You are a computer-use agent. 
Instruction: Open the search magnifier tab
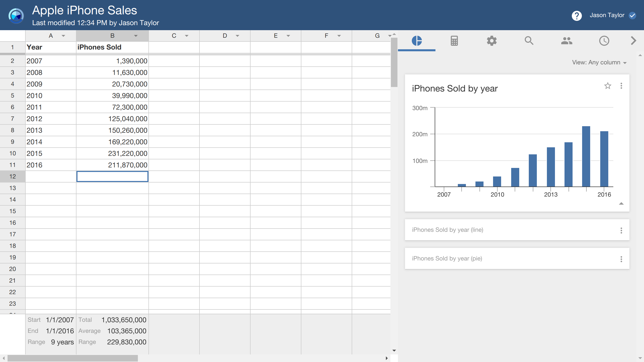[x=529, y=41]
